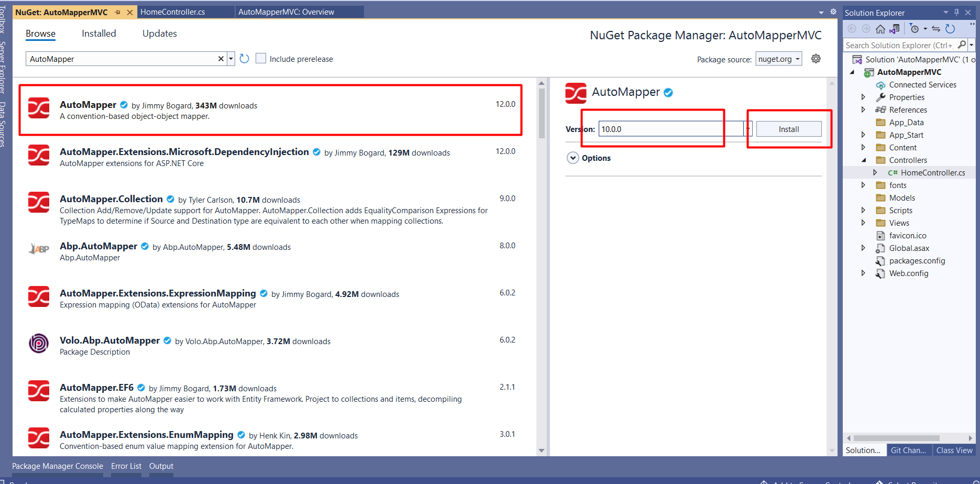Switch to the Class View tab
The image size is (980, 484).
[x=954, y=450]
